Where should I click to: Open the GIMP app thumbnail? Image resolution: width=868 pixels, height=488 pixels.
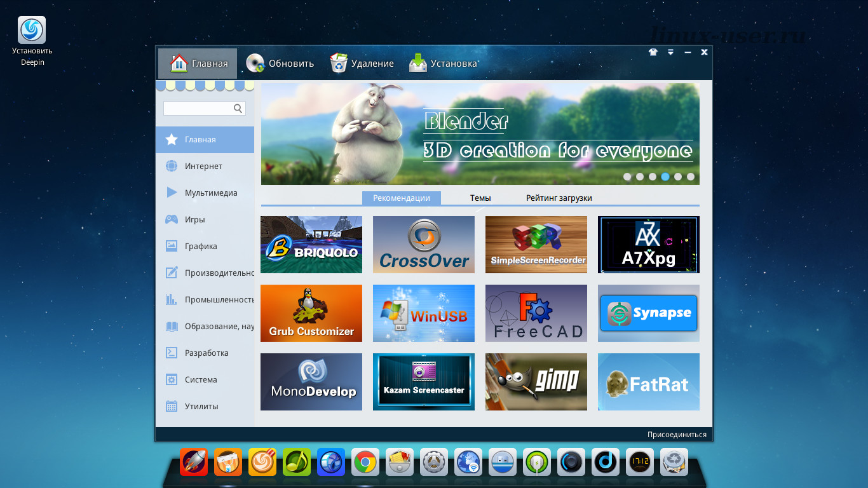click(x=536, y=382)
